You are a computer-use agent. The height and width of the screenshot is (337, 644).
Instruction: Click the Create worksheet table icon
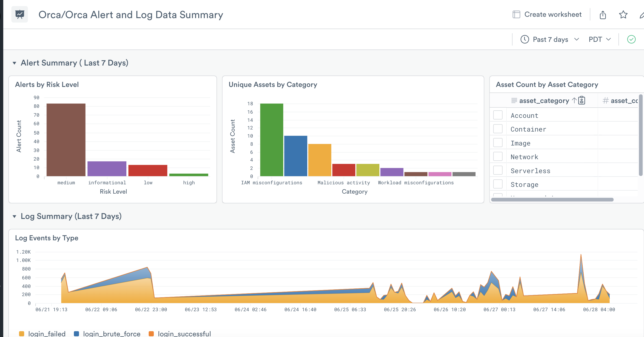coord(516,14)
